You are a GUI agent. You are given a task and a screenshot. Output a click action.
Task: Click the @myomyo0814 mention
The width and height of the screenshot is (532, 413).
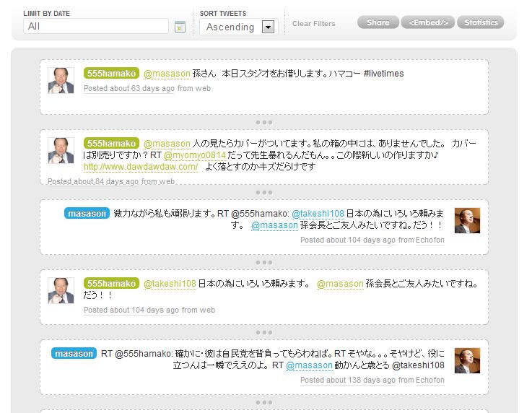coord(195,155)
